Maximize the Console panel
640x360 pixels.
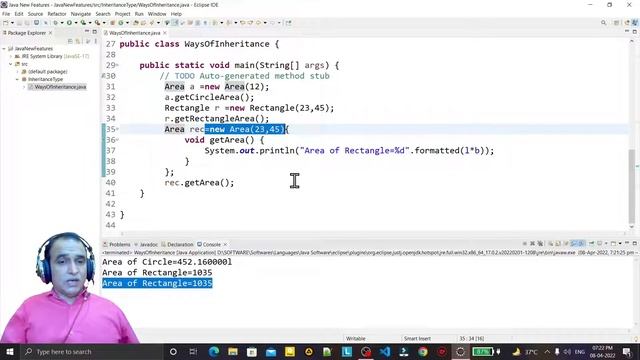click(634, 243)
